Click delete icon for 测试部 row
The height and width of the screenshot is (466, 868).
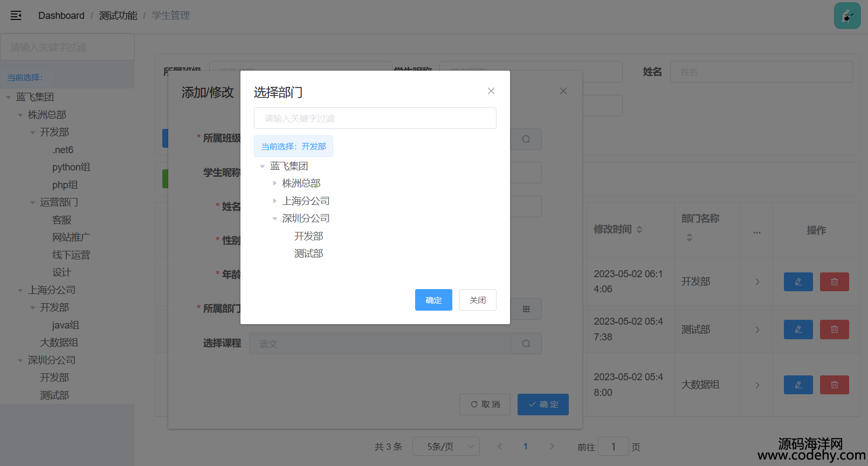834,330
